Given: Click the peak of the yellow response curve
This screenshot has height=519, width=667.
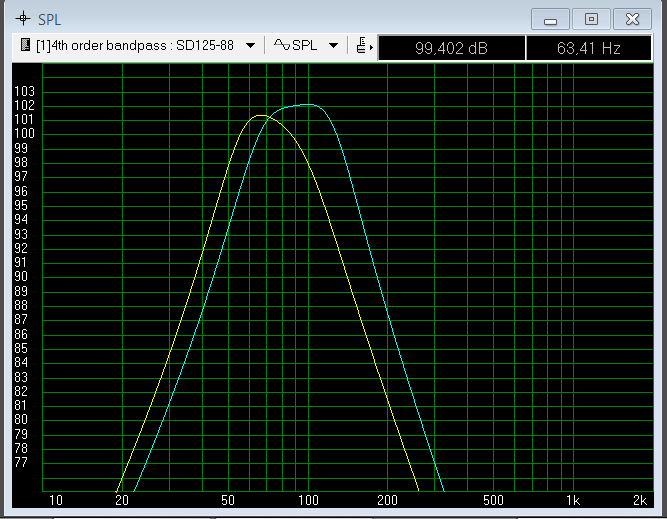Looking at the screenshot, I should [262, 115].
